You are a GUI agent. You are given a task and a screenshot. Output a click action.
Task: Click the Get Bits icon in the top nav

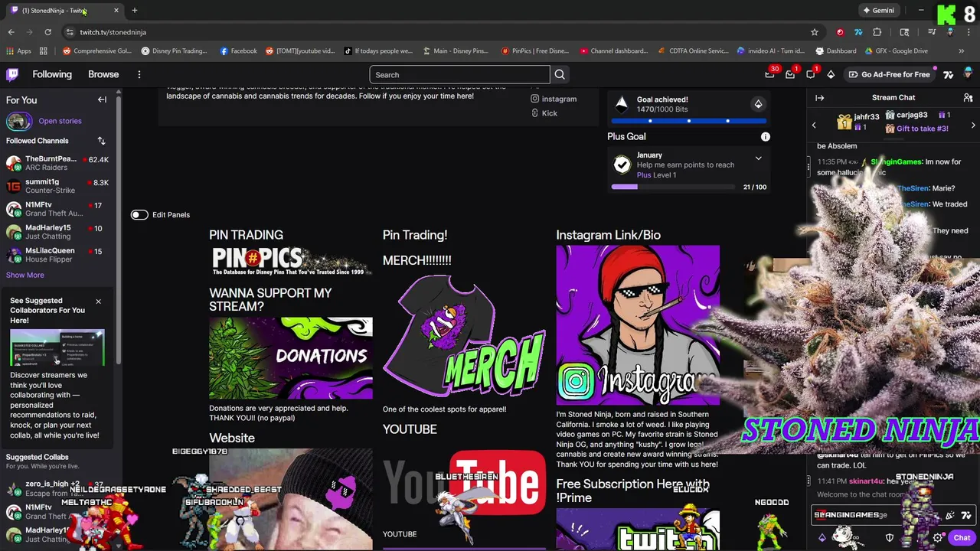click(x=831, y=74)
